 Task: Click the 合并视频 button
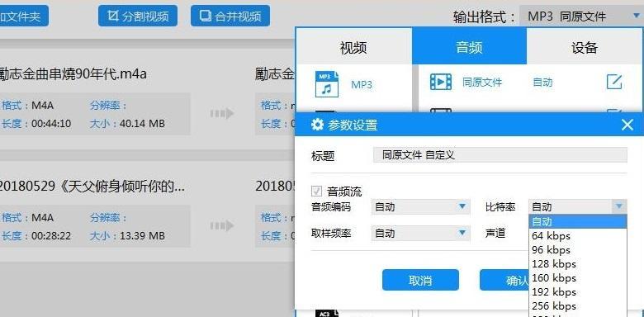(x=230, y=16)
